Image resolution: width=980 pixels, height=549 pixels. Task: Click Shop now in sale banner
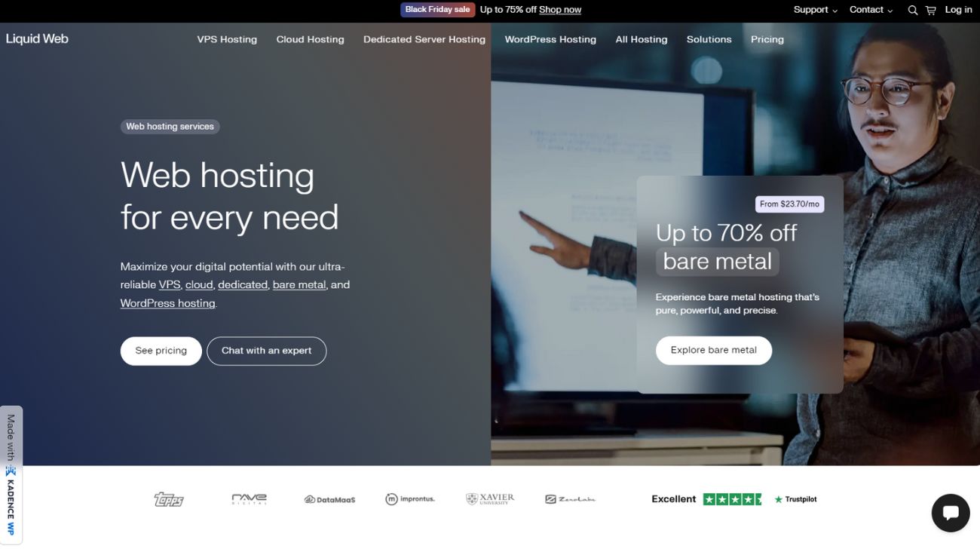[x=560, y=10]
